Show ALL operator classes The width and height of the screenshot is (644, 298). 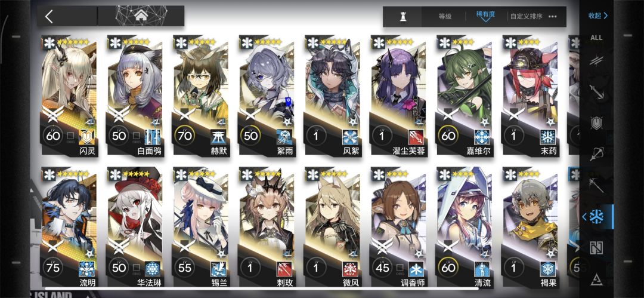[x=596, y=38]
